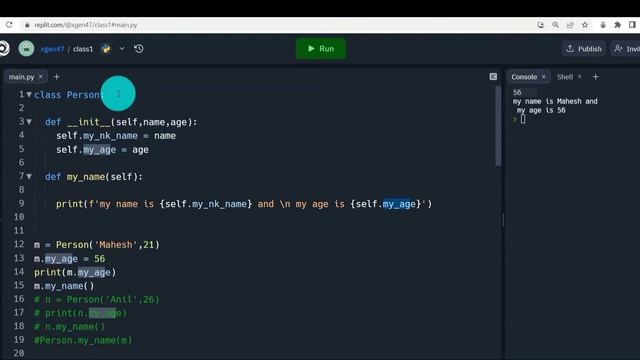This screenshot has height=360, width=640.
Task: Close the main.py tab
Action: tap(41, 77)
